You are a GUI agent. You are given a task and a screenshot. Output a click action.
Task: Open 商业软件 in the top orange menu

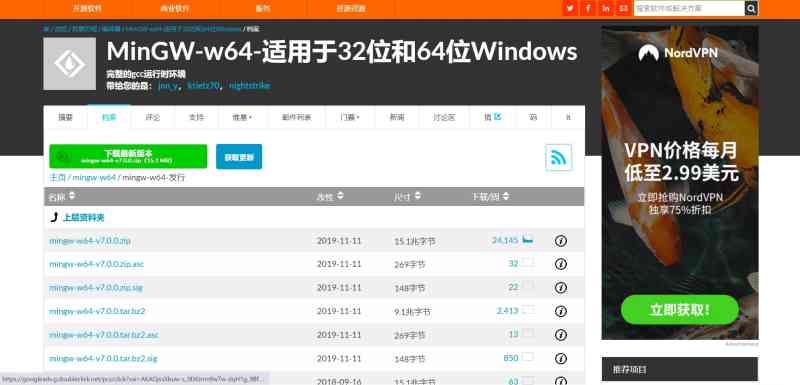click(x=175, y=9)
